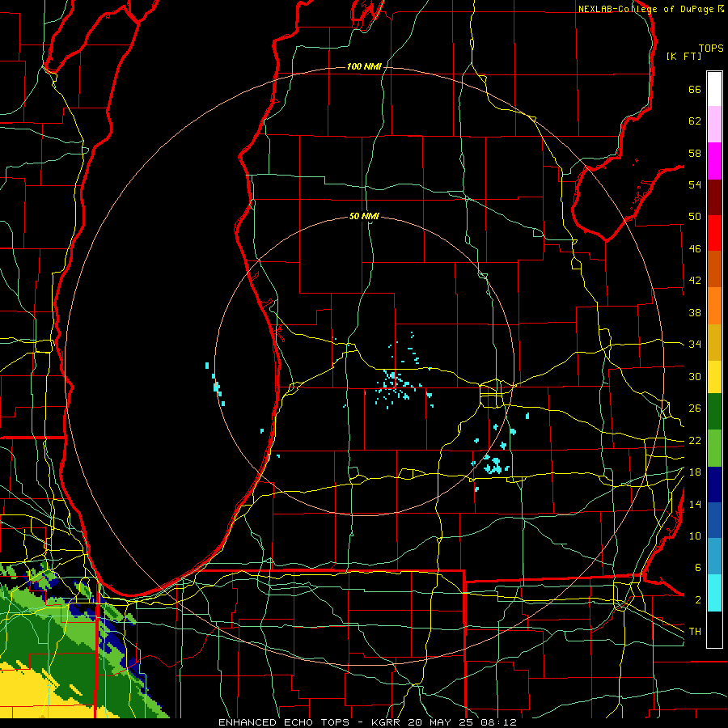Click the '42' legend value

pos(695,281)
